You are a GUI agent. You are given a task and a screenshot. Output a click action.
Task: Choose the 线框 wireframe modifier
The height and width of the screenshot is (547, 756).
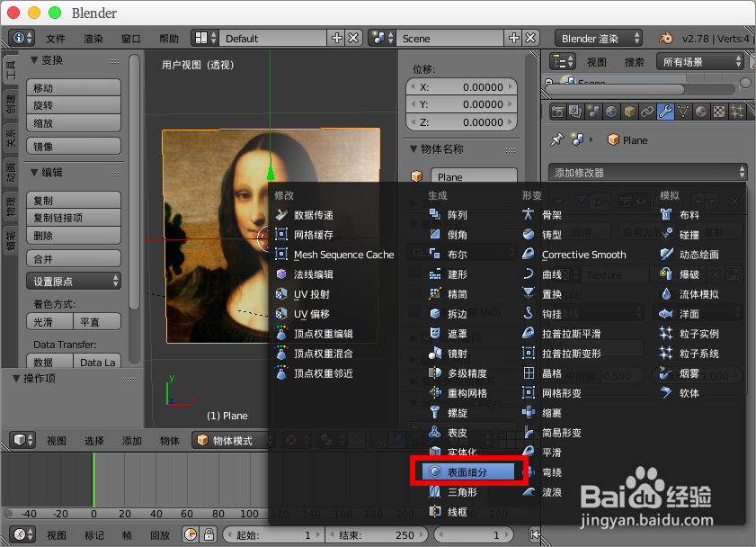(x=449, y=511)
